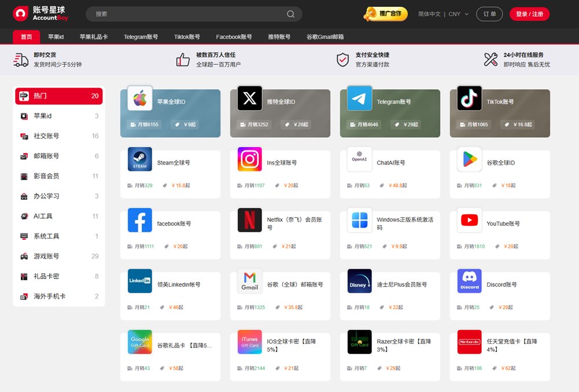The image size is (579, 392).
Task: Click the Gmail icon for 谷歌邮箱账号
Action: pyautogui.click(x=249, y=281)
